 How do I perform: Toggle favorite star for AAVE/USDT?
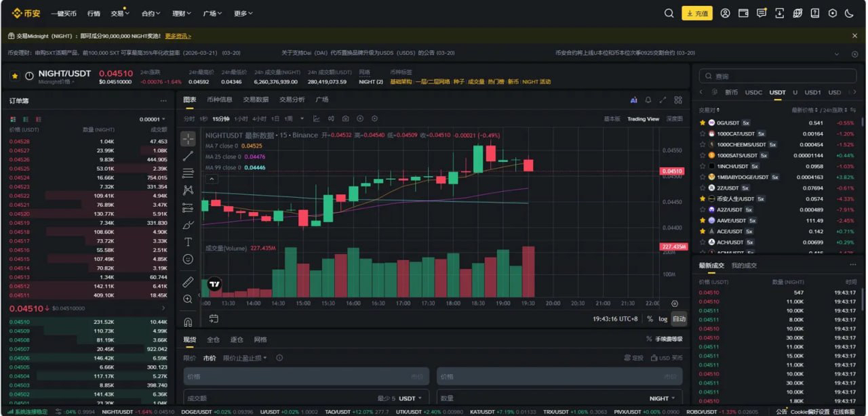point(703,220)
